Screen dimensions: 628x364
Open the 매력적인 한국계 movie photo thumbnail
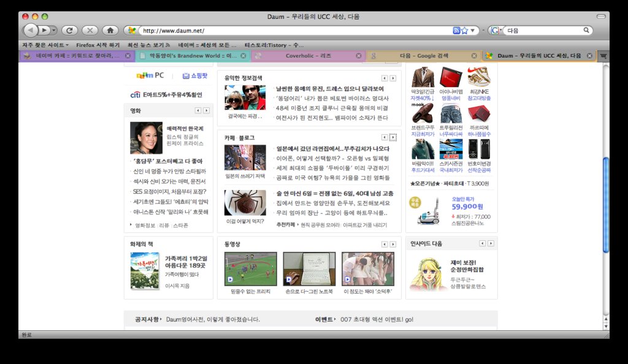146,138
